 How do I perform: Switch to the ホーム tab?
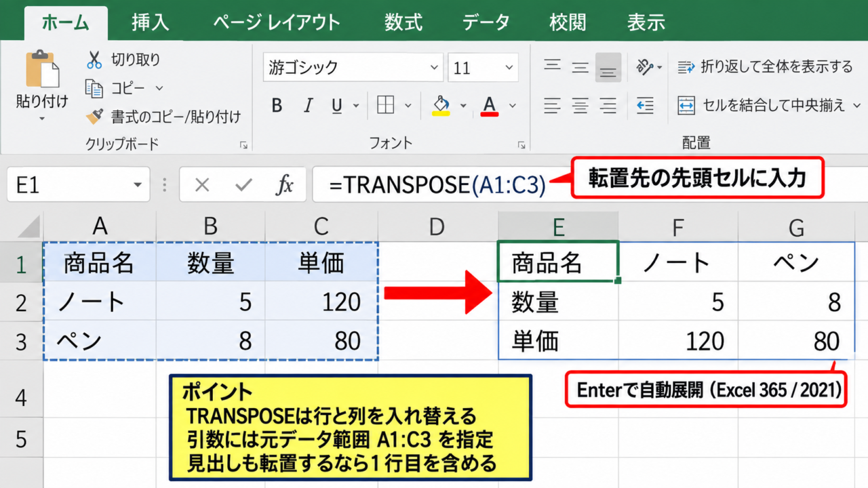66,22
